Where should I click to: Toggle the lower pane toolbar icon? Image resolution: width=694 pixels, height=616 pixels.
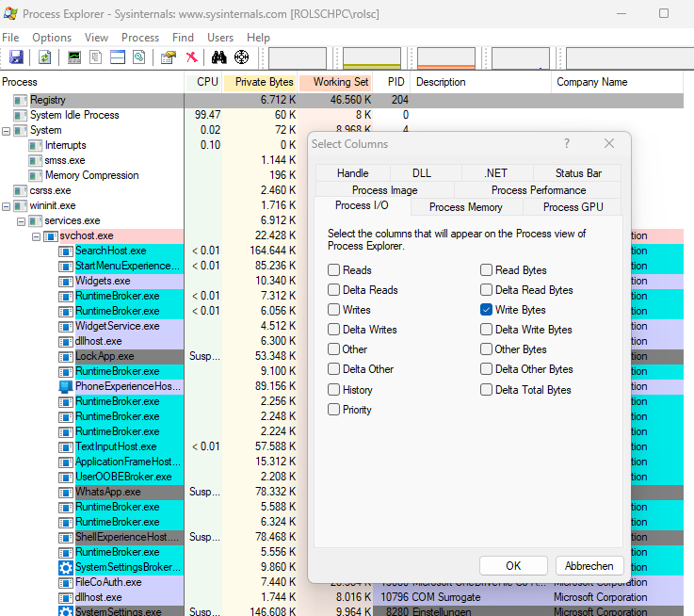pyautogui.click(x=118, y=57)
